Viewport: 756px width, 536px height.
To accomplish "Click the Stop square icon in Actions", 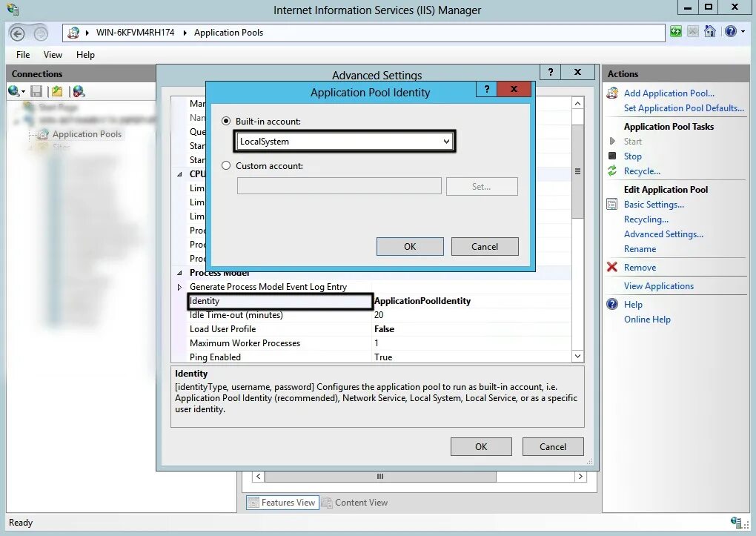I will 612,156.
